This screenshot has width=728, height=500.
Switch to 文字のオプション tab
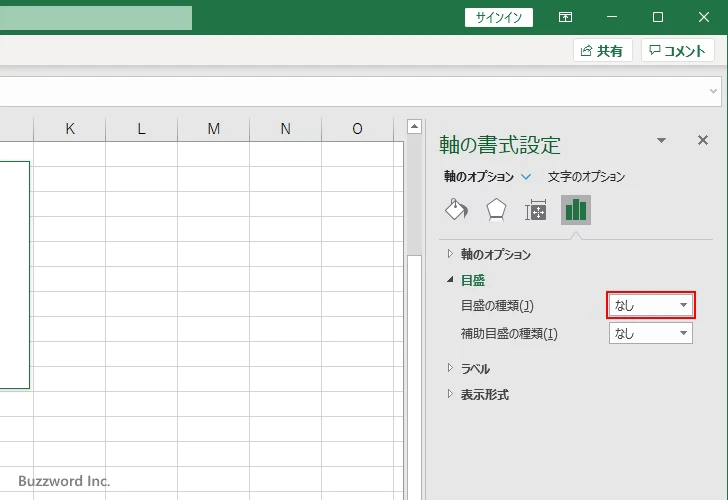click(586, 176)
